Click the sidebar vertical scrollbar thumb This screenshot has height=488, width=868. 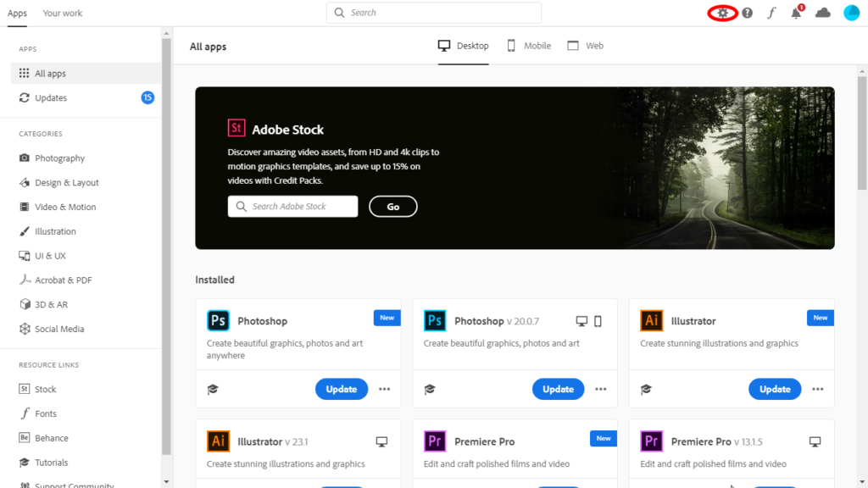click(167, 247)
